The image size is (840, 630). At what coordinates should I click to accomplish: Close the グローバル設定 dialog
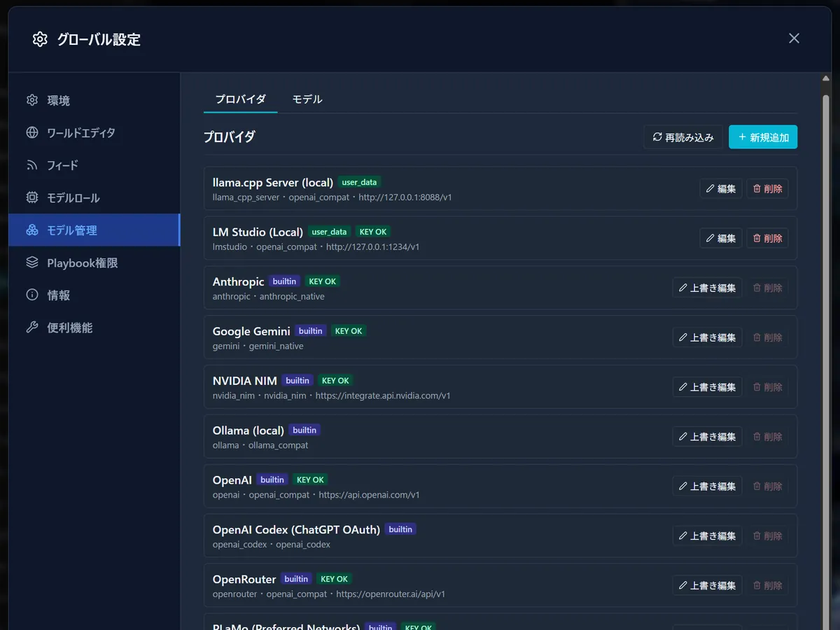794,38
